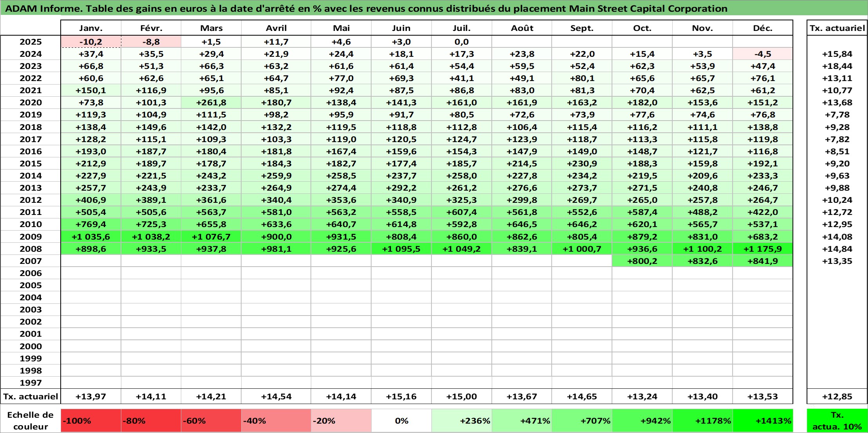Select cell value +72,6
The image size is (868, 433).
522,115
